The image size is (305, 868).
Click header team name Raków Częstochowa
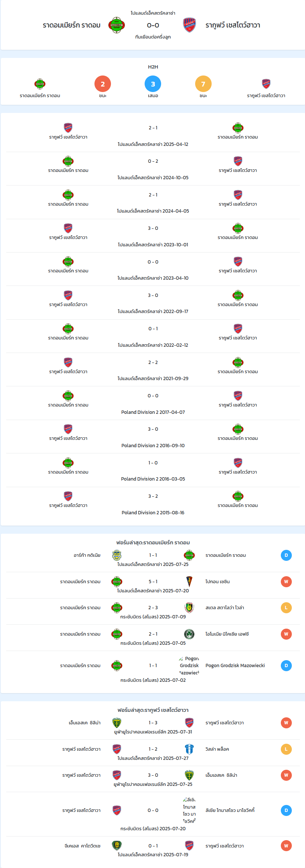[x=233, y=25]
